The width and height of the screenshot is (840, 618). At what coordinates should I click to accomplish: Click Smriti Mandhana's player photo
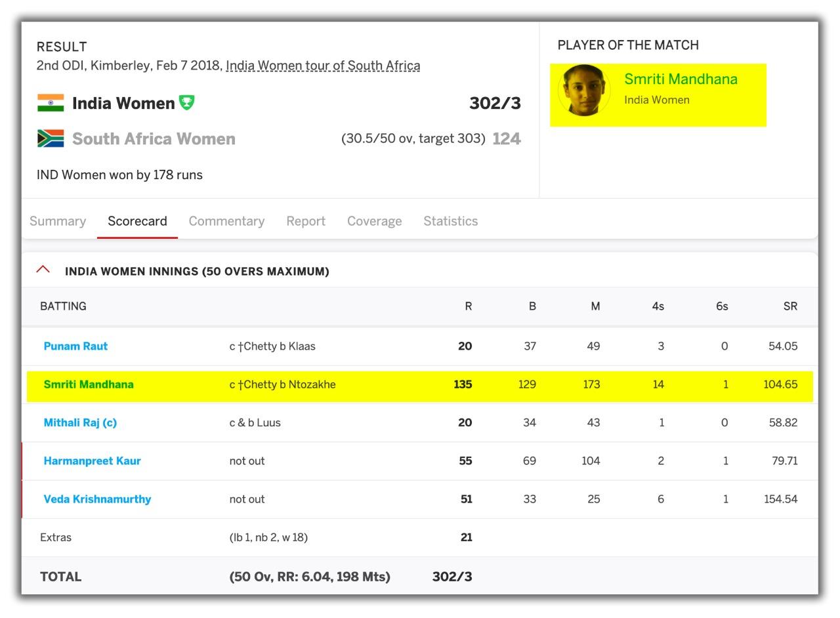[583, 94]
